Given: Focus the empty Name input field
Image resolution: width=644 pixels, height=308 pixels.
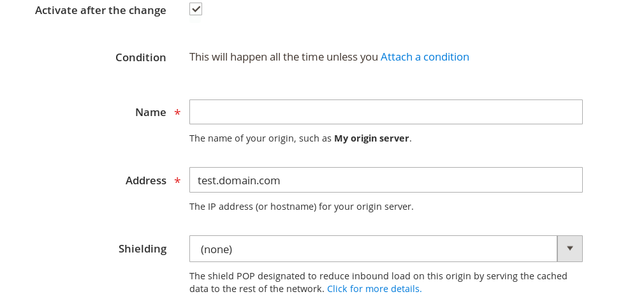Looking at the screenshot, I should click(x=386, y=112).
